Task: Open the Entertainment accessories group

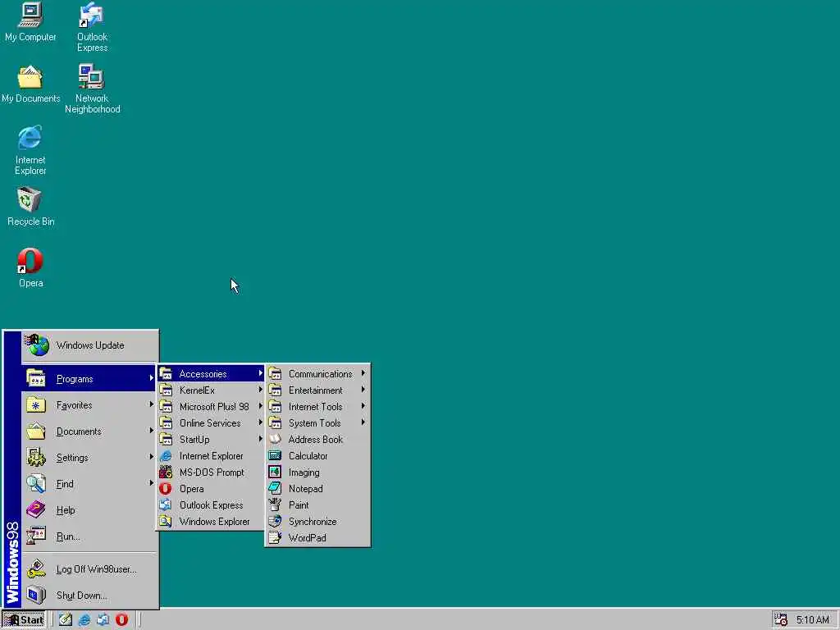Action: [x=317, y=390]
